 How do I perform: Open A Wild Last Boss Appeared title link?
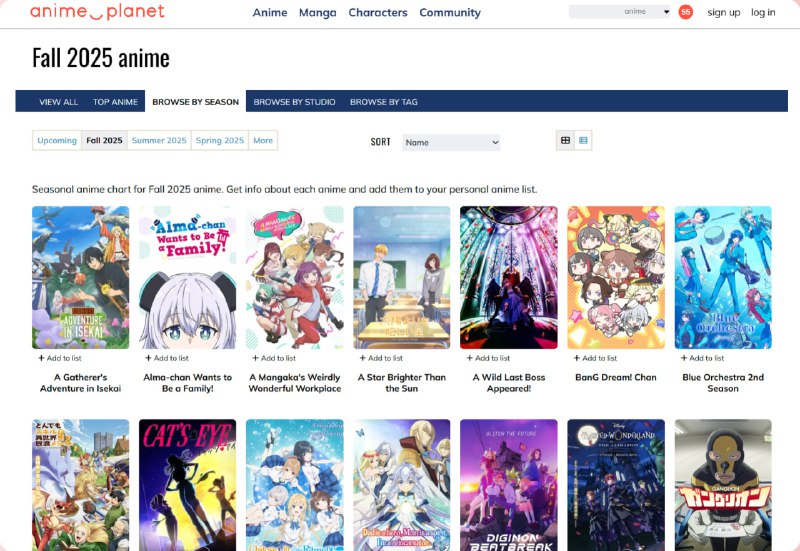509,383
